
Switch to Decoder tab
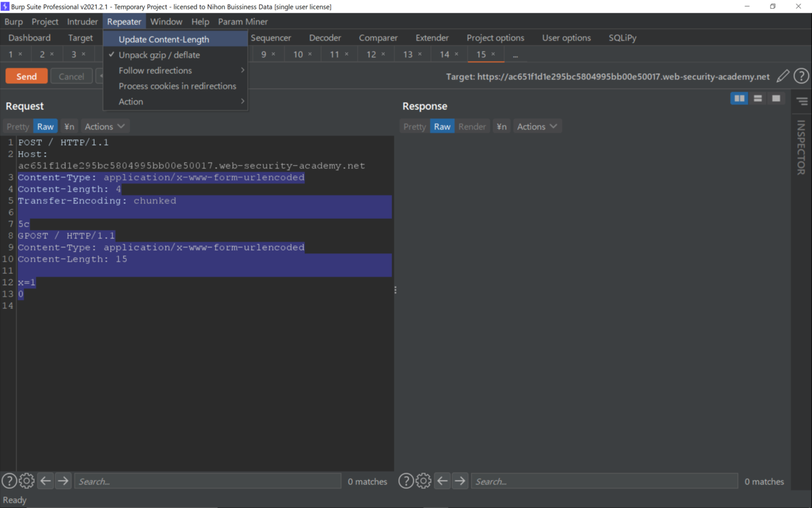pyautogui.click(x=325, y=38)
